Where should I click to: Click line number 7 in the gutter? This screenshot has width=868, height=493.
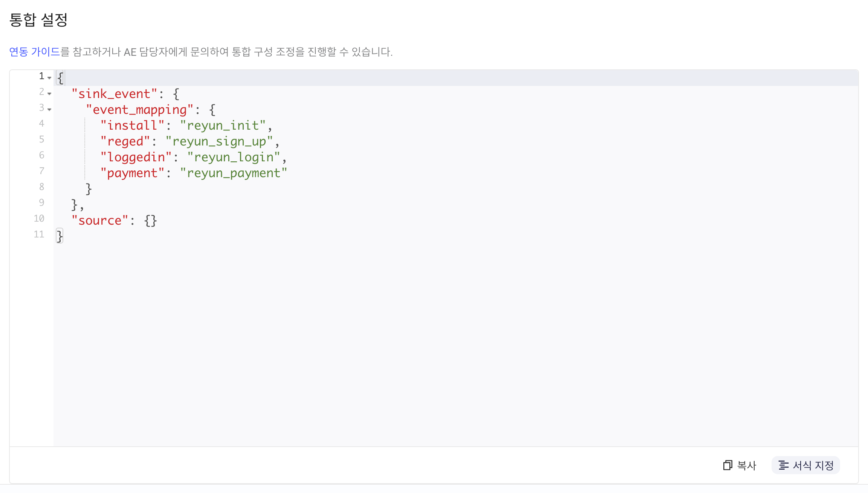[41, 171]
